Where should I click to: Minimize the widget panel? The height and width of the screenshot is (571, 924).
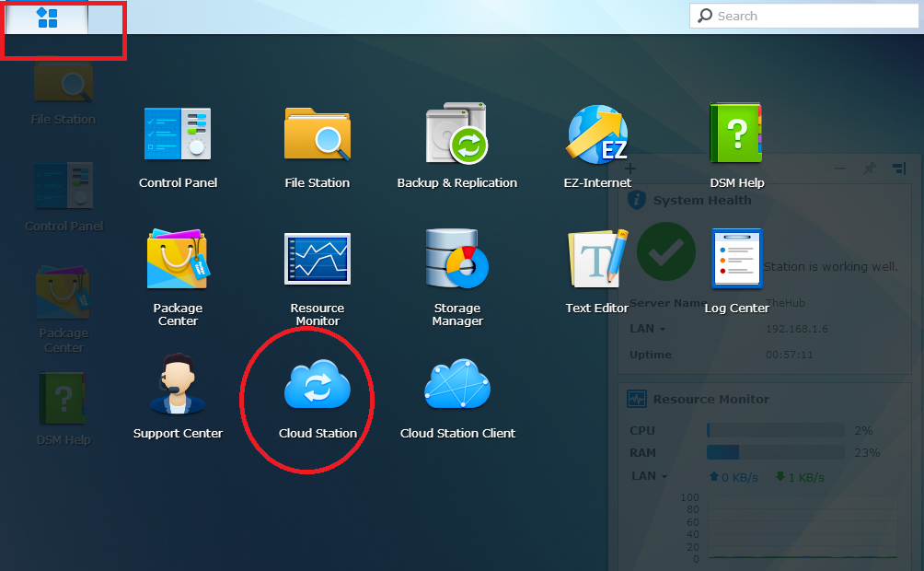(840, 169)
